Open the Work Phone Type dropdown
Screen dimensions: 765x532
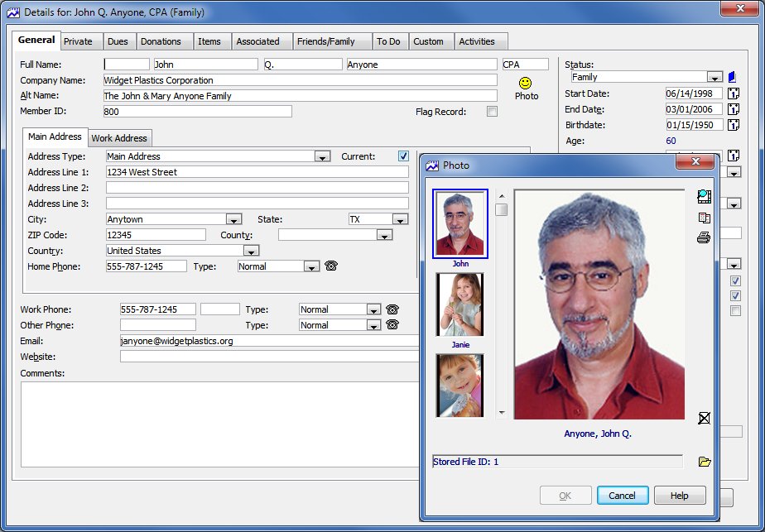tap(373, 309)
